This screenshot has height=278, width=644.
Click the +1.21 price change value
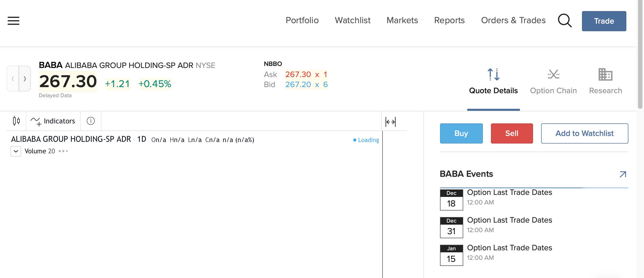click(x=118, y=84)
